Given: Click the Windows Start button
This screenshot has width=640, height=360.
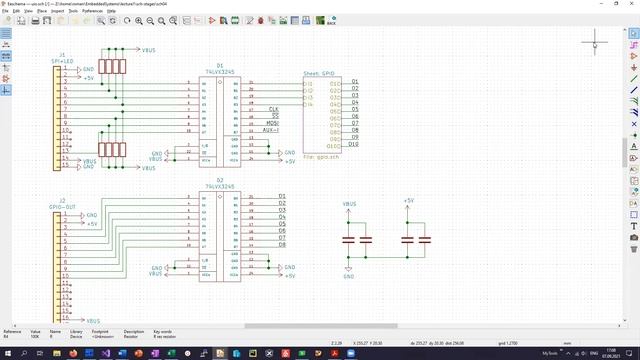Looking at the screenshot, I should [x=7, y=353].
